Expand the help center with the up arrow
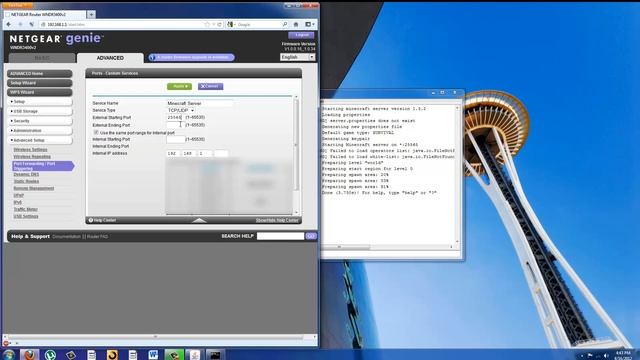 [199, 220]
